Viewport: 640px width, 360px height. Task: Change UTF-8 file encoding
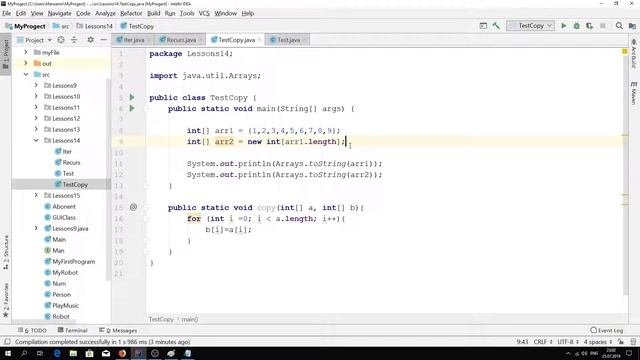pyautogui.click(x=568, y=342)
